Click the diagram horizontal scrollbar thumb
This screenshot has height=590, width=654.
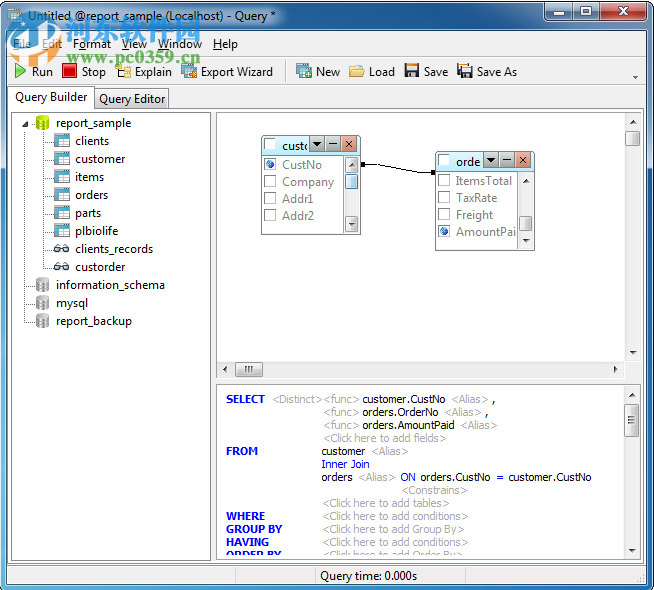click(x=248, y=369)
